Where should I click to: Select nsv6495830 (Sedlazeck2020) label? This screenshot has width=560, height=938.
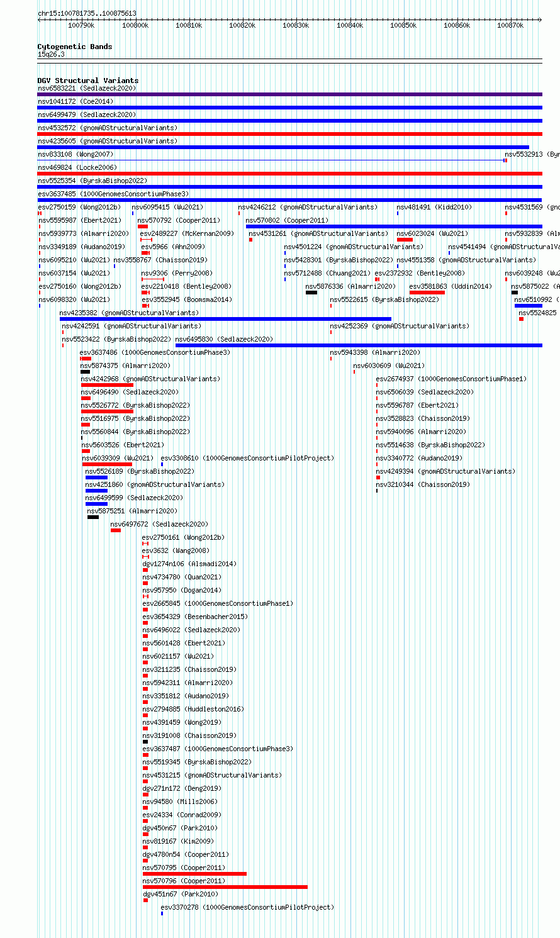pos(224,339)
